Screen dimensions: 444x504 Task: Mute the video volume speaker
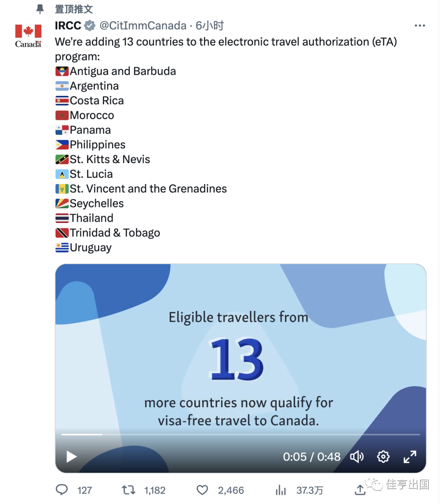(356, 456)
